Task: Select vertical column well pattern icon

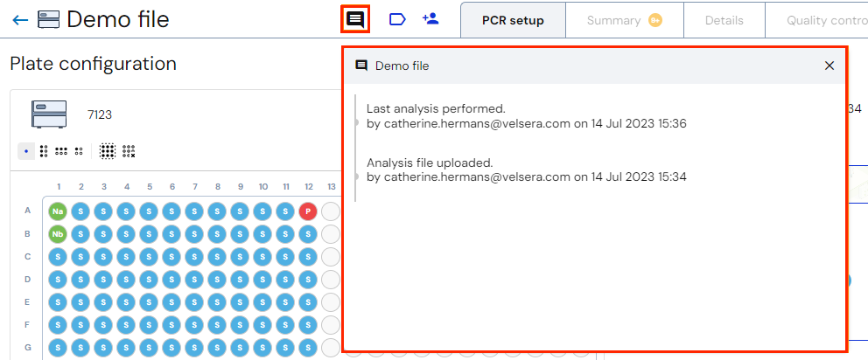Action: pos(44,151)
